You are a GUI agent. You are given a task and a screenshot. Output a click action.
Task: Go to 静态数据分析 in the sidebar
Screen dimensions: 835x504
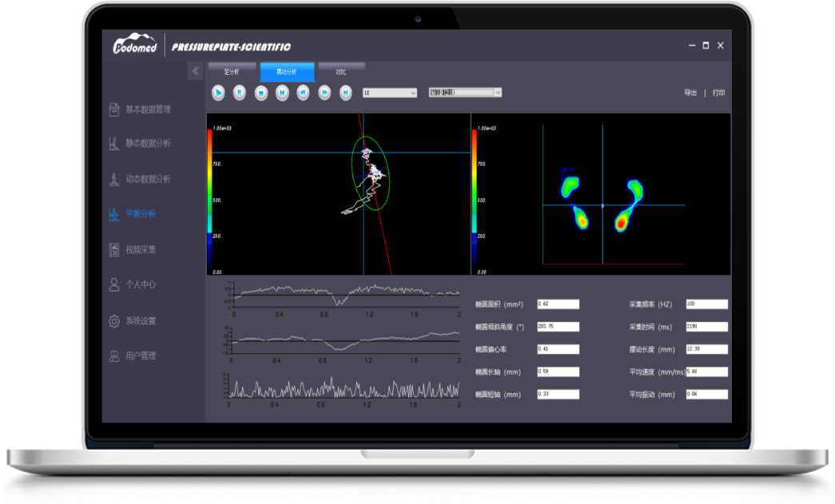(x=148, y=144)
